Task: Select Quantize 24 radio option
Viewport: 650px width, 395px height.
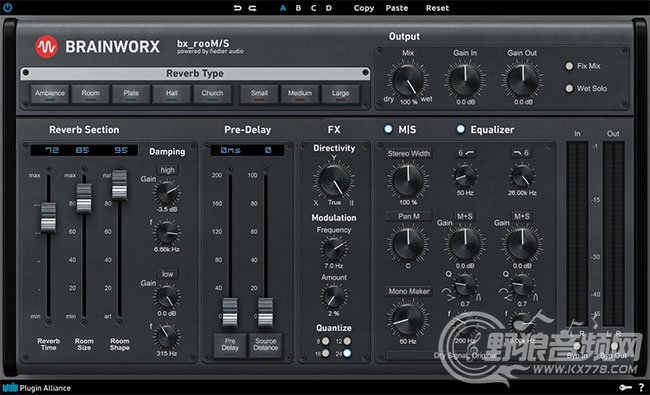Action: (347, 353)
